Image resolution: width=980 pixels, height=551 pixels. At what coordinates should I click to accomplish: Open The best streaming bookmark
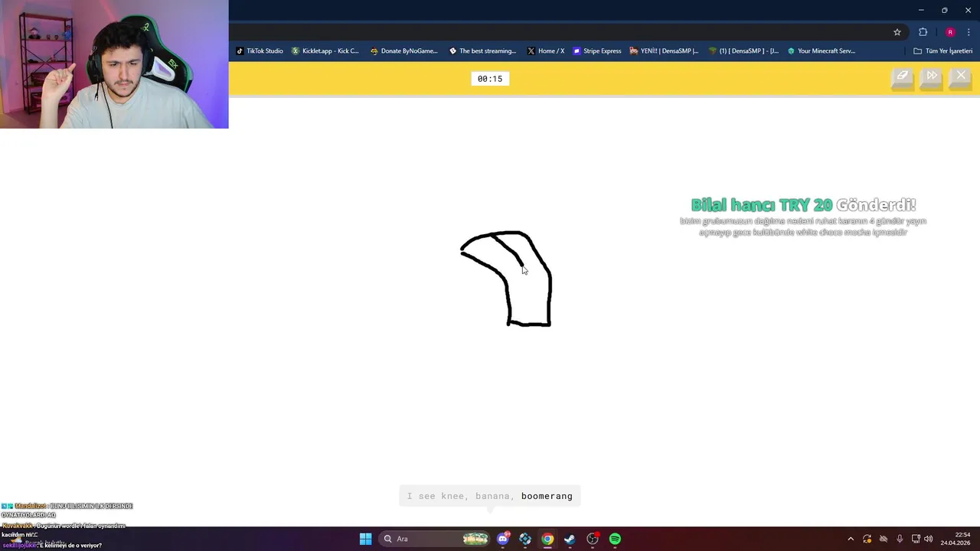pyautogui.click(x=482, y=51)
